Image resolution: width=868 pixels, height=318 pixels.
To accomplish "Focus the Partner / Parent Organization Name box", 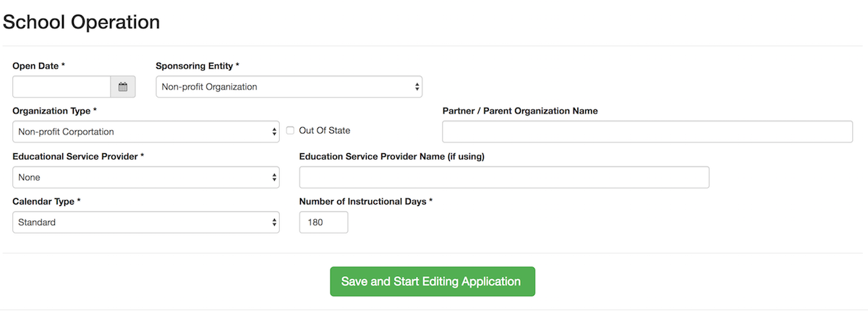I will click(x=647, y=132).
